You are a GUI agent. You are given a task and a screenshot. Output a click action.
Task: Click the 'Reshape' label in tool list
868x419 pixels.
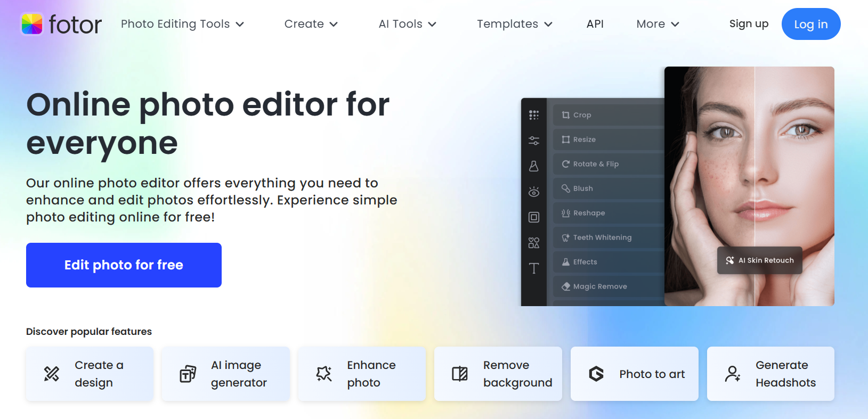(x=589, y=213)
